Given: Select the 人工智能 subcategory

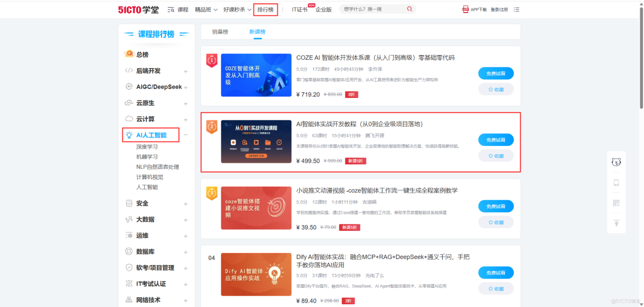Looking at the screenshot, I should tap(147, 187).
